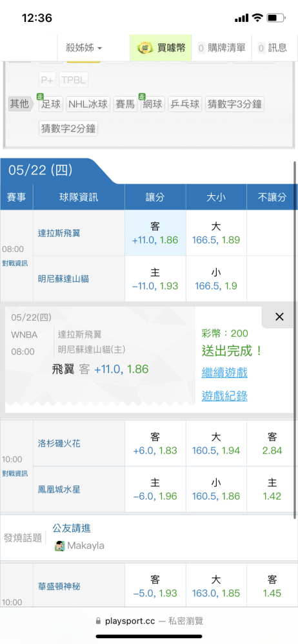Select the 足球 sport category
This screenshot has width=298, height=644.
pyautogui.click(x=51, y=104)
